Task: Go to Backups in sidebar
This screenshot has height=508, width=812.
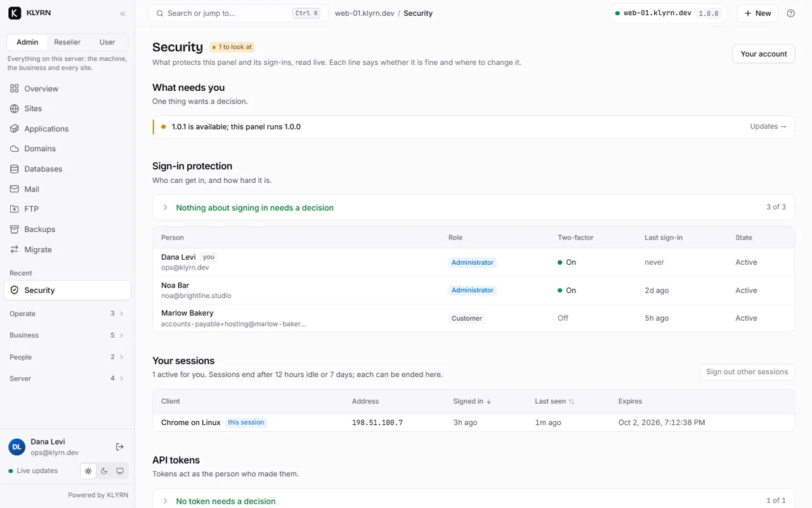Action: (x=67, y=229)
